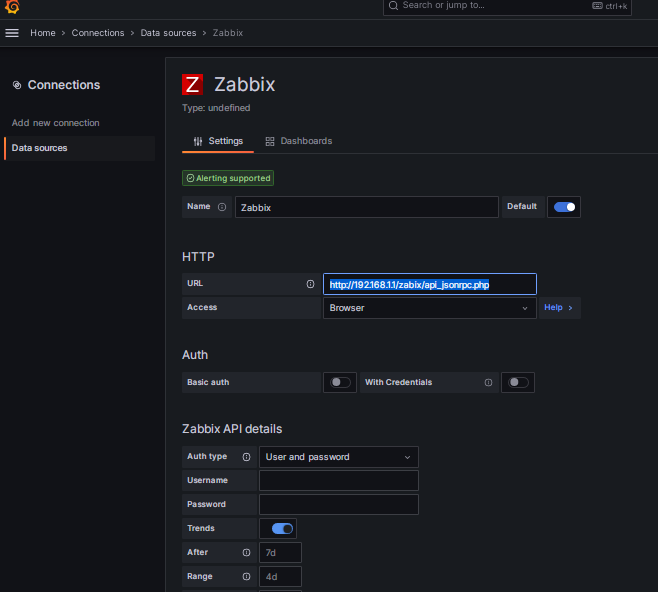The width and height of the screenshot is (658, 592).
Task: Click the Zabbix breadcrumb
Action: [228, 33]
